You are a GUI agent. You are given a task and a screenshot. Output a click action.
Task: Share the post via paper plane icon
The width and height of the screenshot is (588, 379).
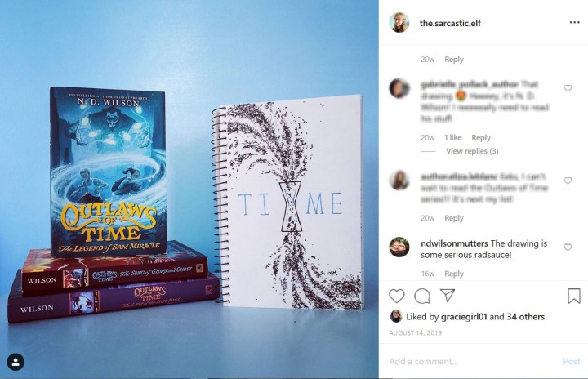448,296
